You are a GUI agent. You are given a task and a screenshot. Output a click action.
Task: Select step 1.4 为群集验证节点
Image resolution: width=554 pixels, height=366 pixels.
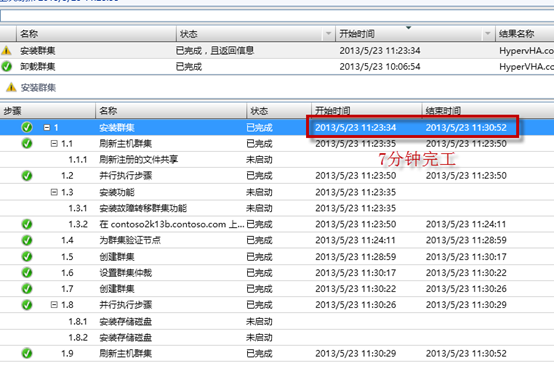pos(277,240)
